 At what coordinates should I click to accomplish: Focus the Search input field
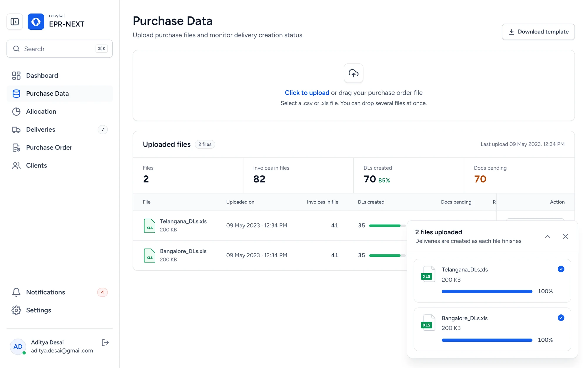tap(60, 49)
